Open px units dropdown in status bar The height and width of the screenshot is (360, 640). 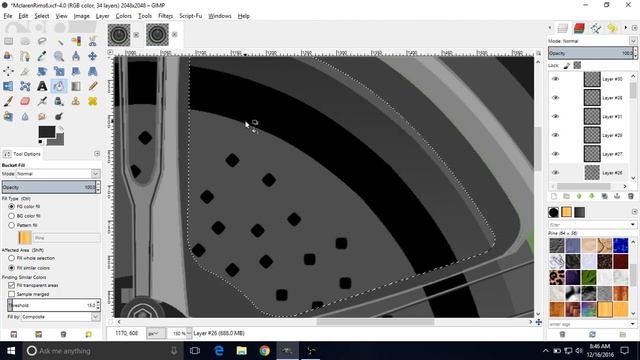click(x=156, y=333)
